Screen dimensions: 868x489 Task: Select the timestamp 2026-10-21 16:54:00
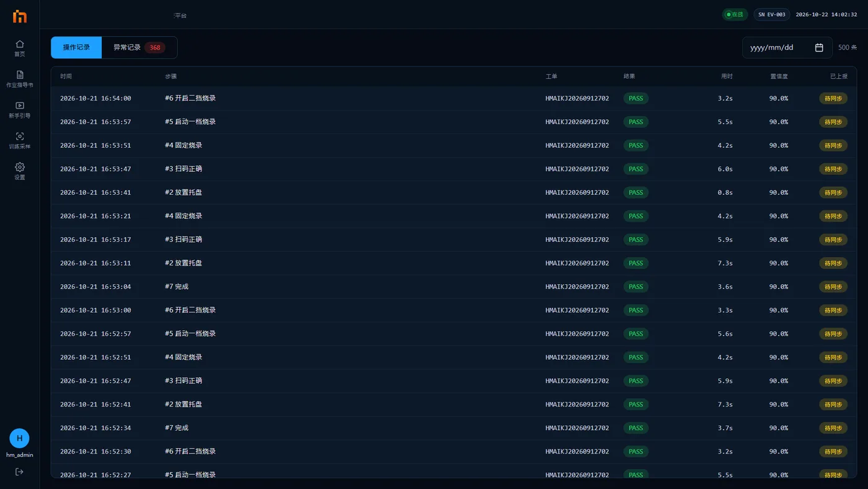click(95, 98)
